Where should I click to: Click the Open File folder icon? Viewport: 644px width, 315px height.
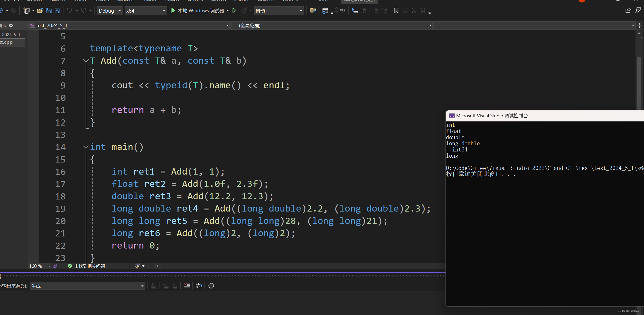click(x=40, y=11)
